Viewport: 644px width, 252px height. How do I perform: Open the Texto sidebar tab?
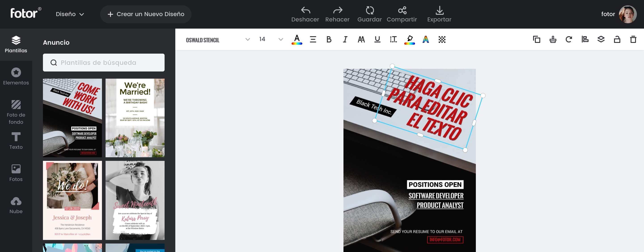(x=16, y=141)
